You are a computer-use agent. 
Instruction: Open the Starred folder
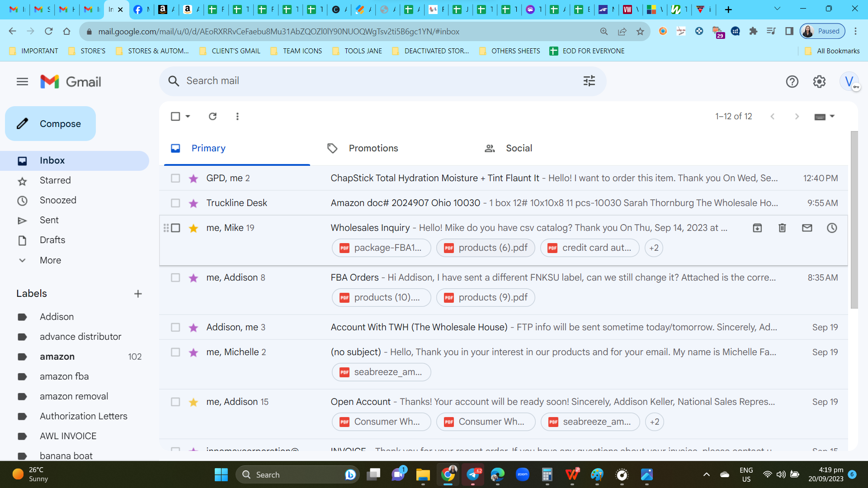point(55,180)
